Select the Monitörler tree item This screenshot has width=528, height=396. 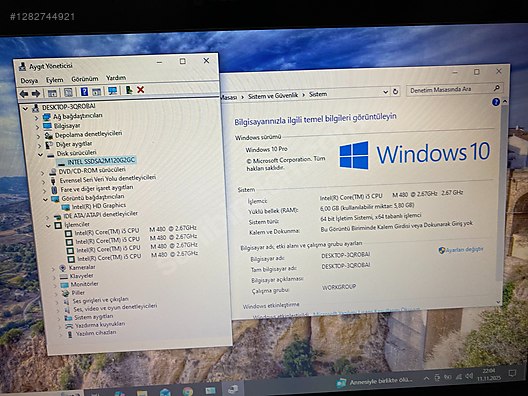click(84, 284)
